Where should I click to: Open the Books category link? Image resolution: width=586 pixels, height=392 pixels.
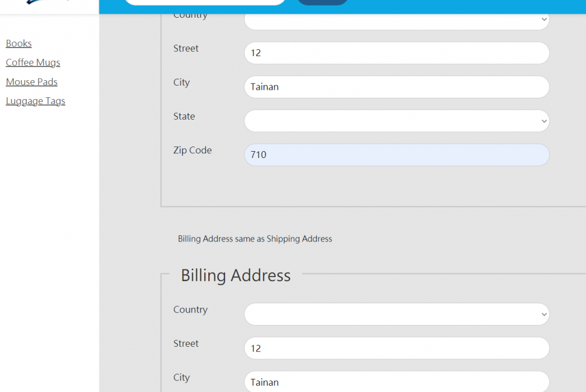[x=19, y=43]
